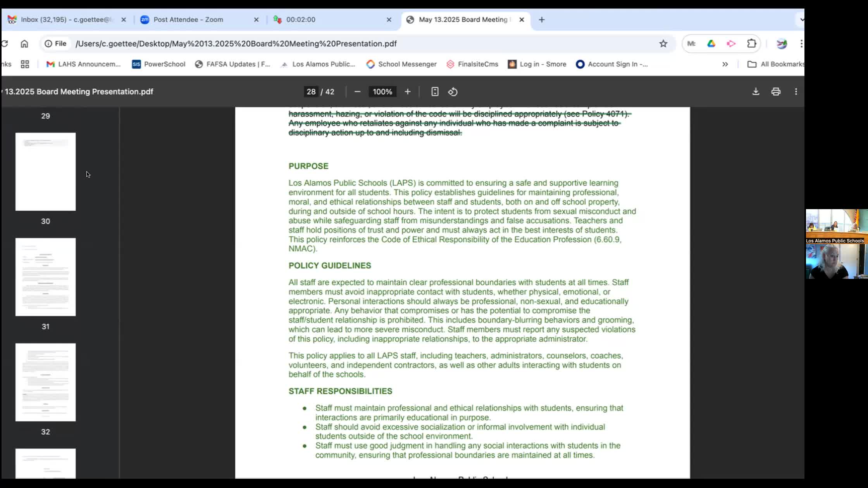The width and height of the screenshot is (868, 488).
Task: Open the Extensions puzzle icon
Action: click(x=752, y=44)
